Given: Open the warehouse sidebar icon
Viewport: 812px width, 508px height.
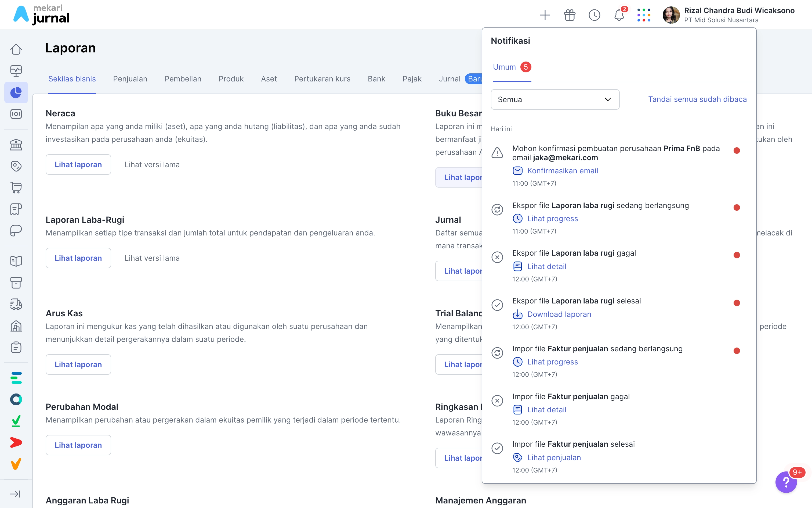Looking at the screenshot, I should point(16,326).
